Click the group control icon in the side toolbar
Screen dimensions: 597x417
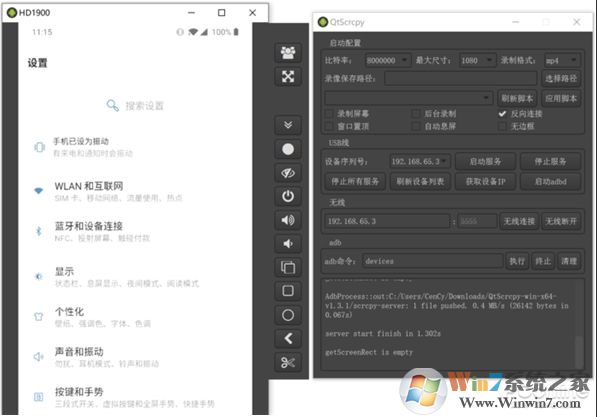[x=288, y=53]
